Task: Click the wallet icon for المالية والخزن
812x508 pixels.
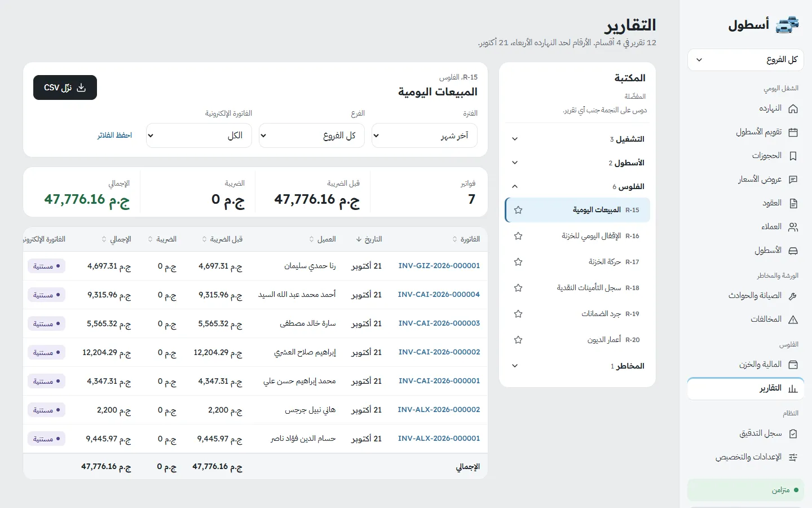Action: pyautogui.click(x=793, y=365)
